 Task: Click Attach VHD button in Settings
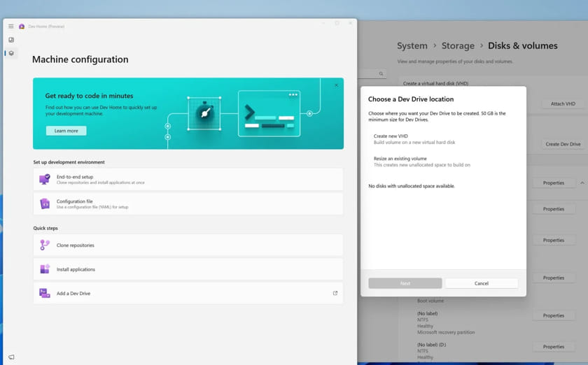[563, 103]
